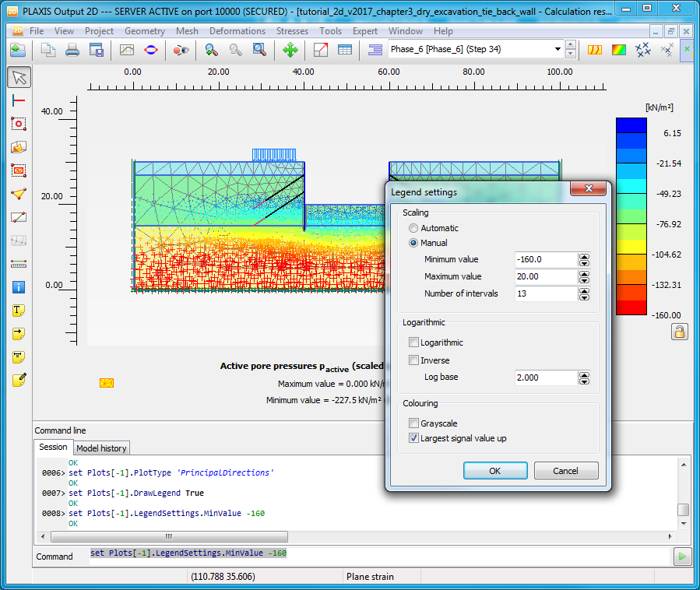Screen dimensions: 700x590
Task: Click the zoom in magnifier icon
Action: pos(211,50)
